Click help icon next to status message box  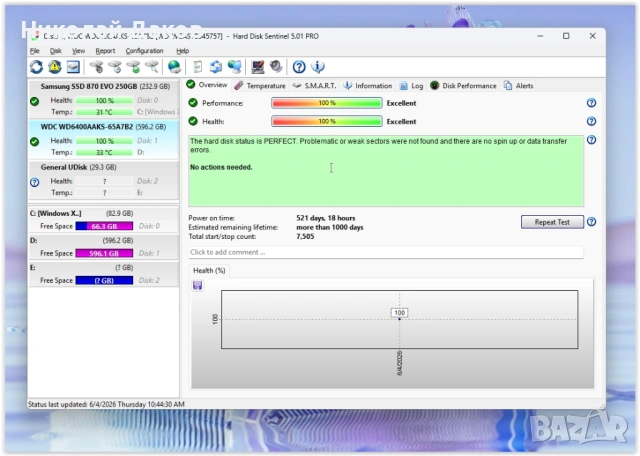pyautogui.click(x=591, y=140)
